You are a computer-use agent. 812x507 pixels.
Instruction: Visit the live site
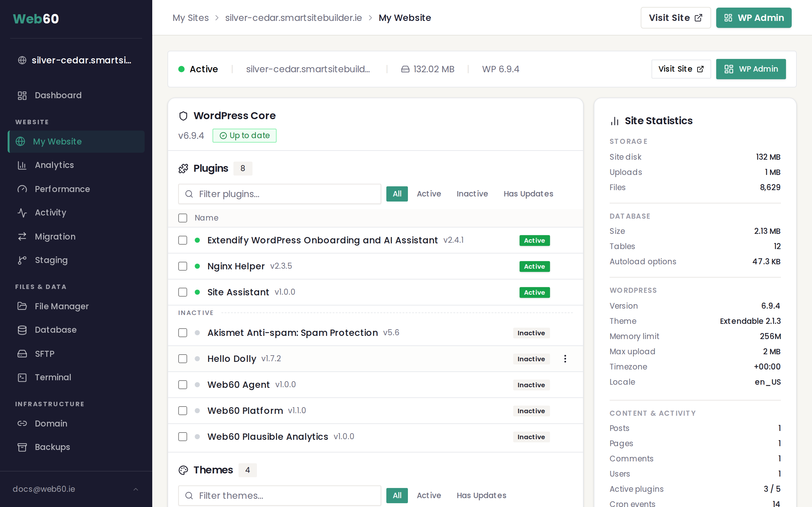click(675, 17)
